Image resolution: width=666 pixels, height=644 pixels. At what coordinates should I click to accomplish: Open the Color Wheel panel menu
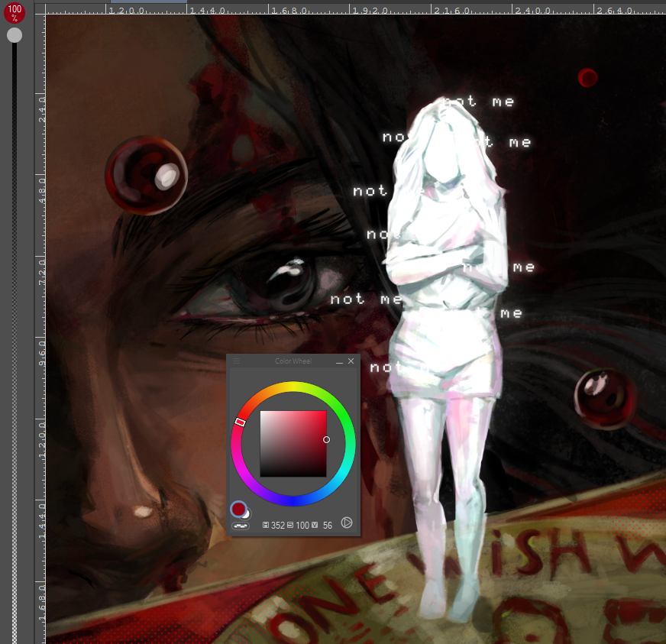click(237, 361)
